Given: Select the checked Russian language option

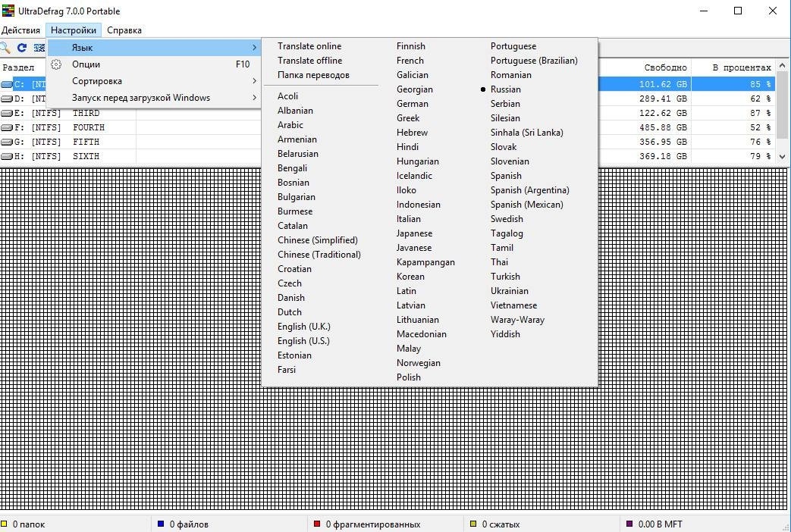Looking at the screenshot, I should [x=505, y=89].
